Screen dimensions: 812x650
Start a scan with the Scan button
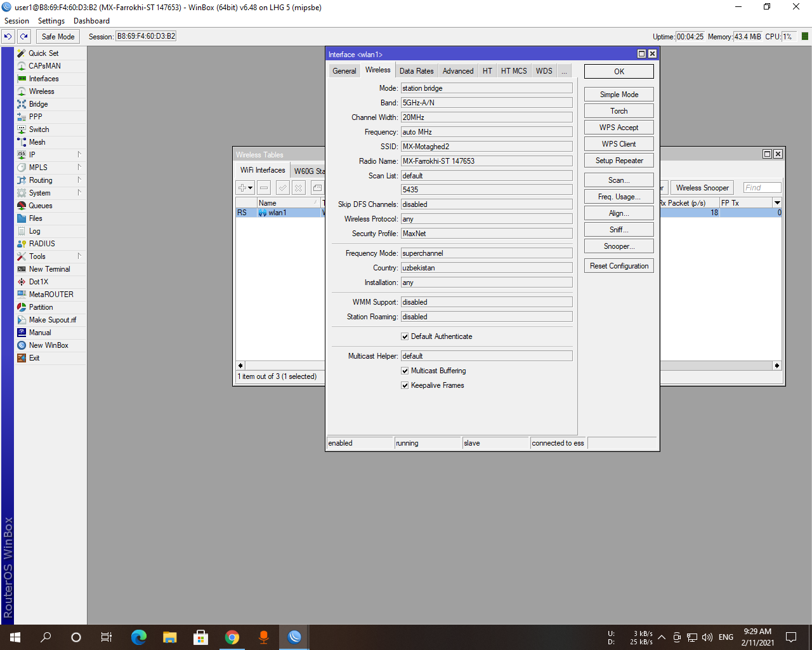tap(619, 180)
